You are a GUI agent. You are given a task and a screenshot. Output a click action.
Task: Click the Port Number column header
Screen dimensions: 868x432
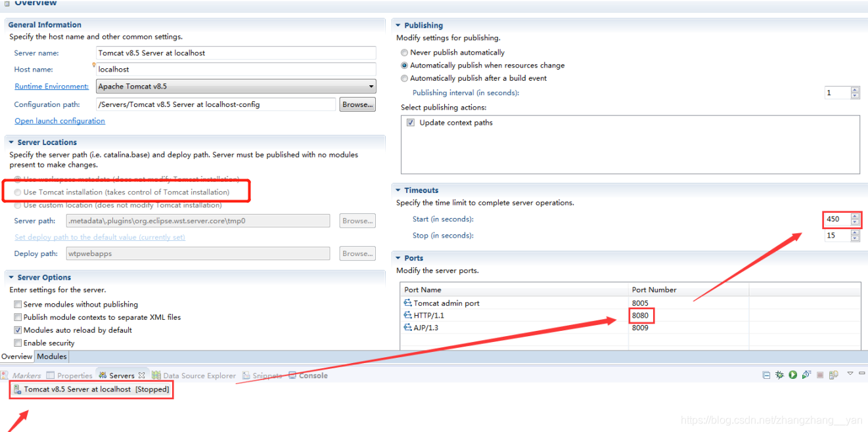pyautogui.click(x=689, y=290)
